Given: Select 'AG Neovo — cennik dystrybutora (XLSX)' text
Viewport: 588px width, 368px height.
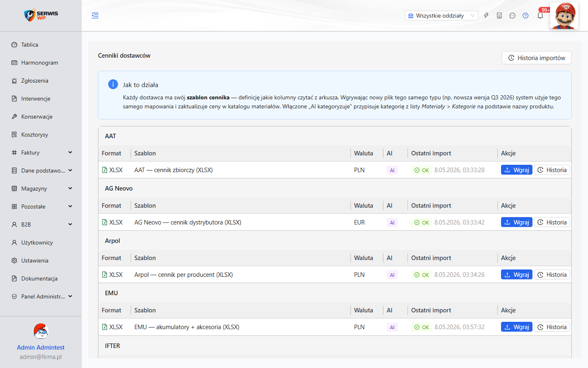Looking at the screenshot, I should [188, 222].
